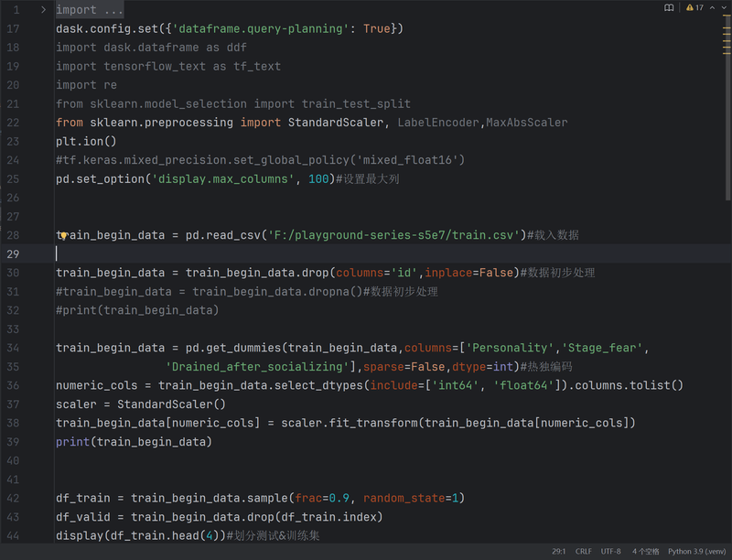Click the yellow intention bulb on line 28
732x560 pixels.
63,235
